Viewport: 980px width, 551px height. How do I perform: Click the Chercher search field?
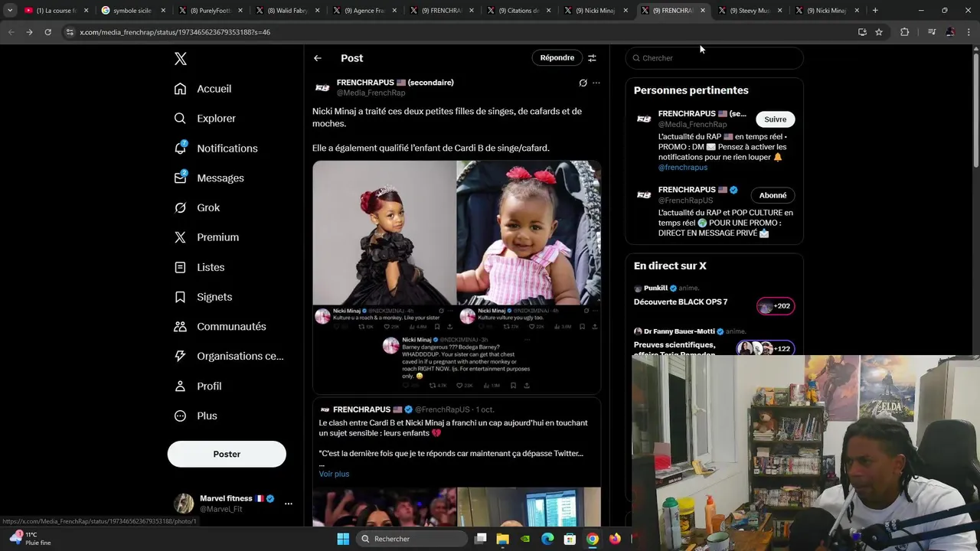714,58
